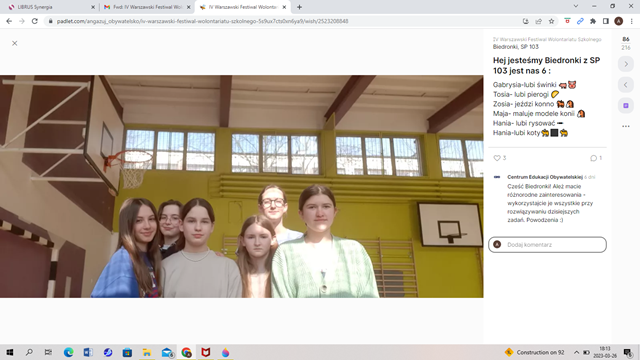Click the line Maja- maluje modele koni
The width and height of the screenshot is (640, 360).
pyautogui.click(x=539, y=113)
